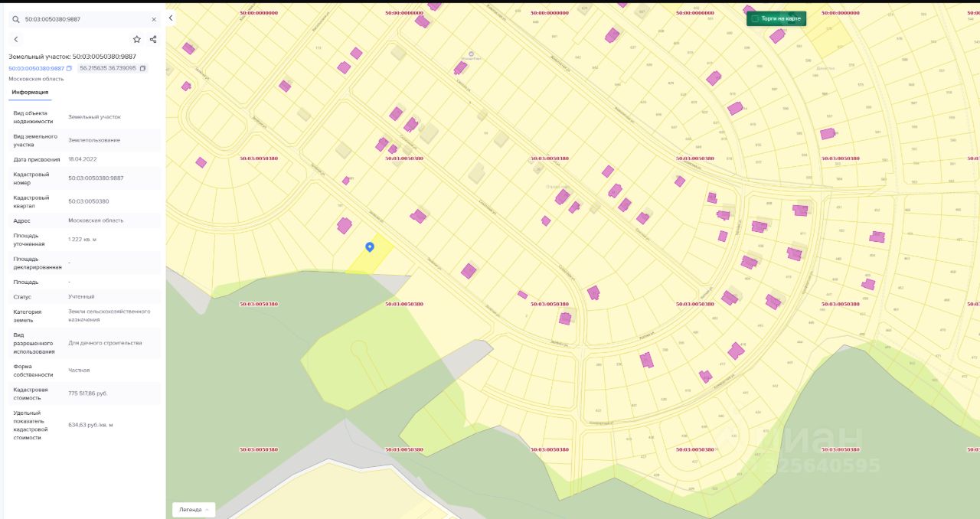
Task: Click the blue location pin on the map
Action: [x=370, y=246]
